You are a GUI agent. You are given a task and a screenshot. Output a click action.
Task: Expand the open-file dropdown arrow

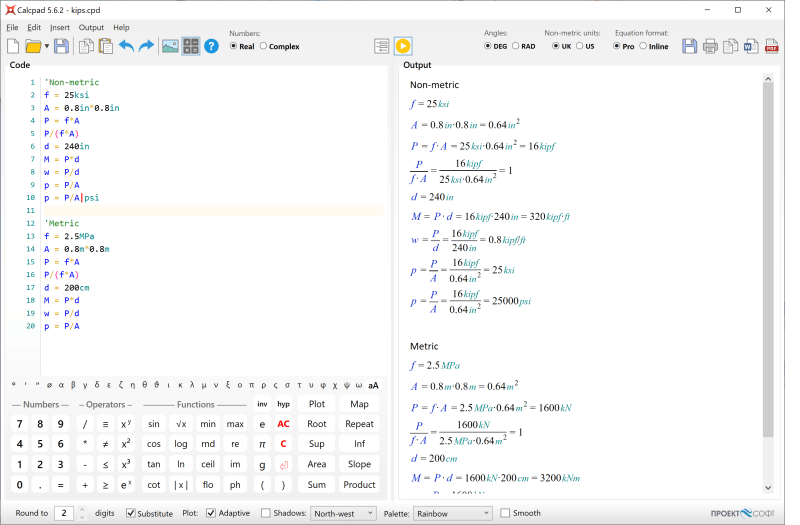46,46
